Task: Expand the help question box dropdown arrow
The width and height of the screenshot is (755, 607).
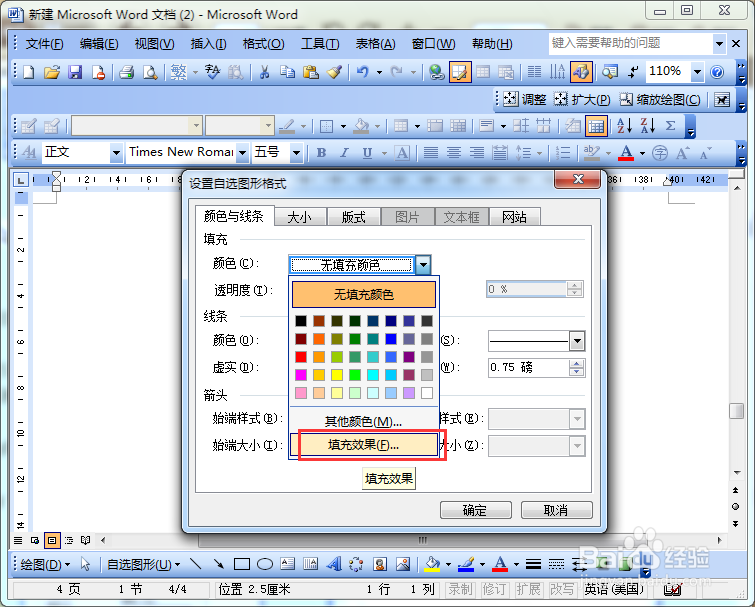Action: click(x=719, y=44)
